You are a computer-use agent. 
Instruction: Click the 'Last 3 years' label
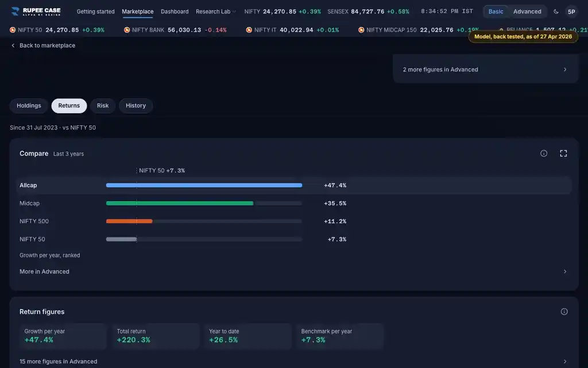tap(69, 154)
